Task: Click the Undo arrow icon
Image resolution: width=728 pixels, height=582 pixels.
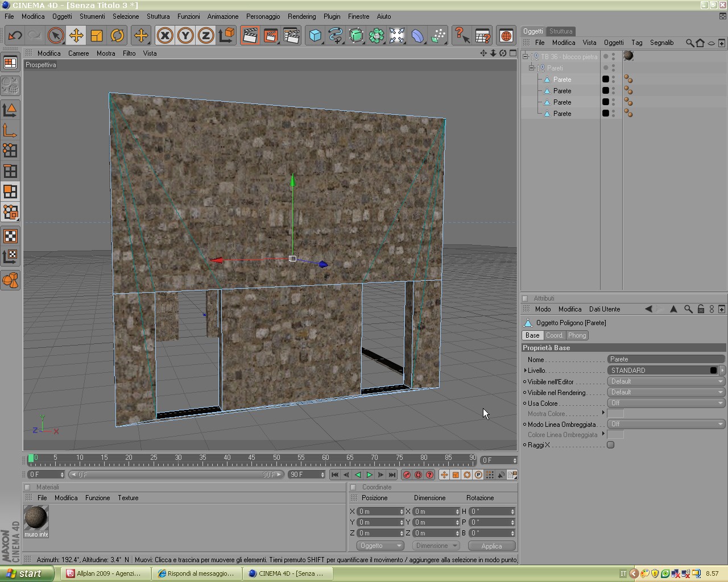Action: pyautogui.click(x=15, y=36)
